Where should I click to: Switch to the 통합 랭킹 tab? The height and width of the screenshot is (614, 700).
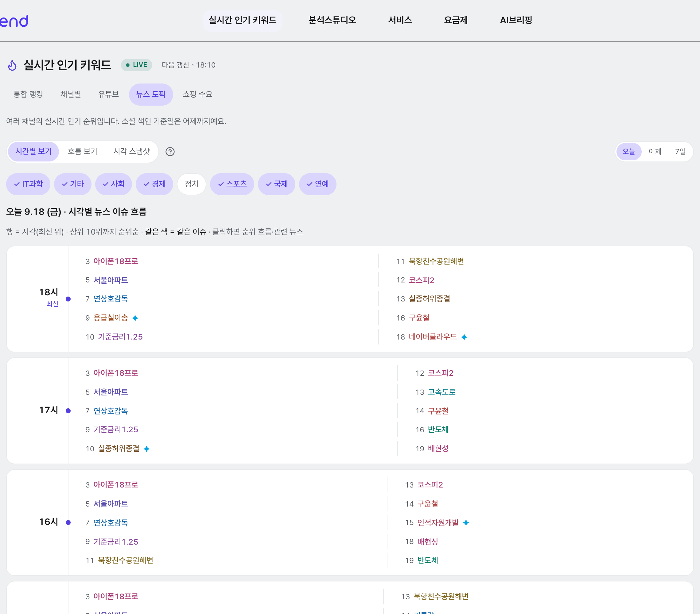tap(28, 94)
